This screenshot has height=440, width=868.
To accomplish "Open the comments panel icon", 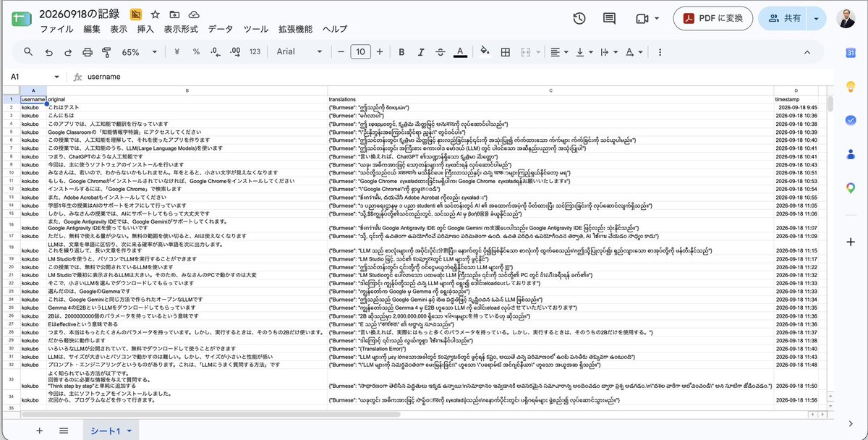I will pos(610,19).
